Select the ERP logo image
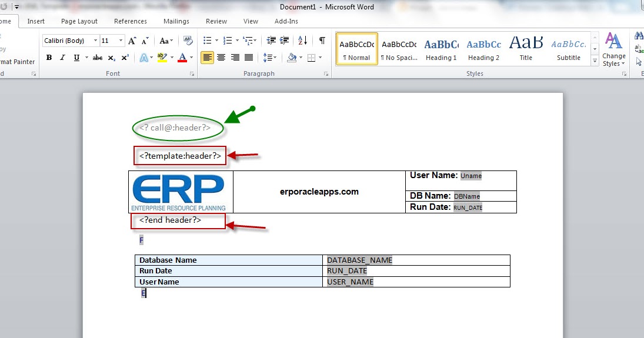This screenshot has width=644, height=338. pos(179,192)
